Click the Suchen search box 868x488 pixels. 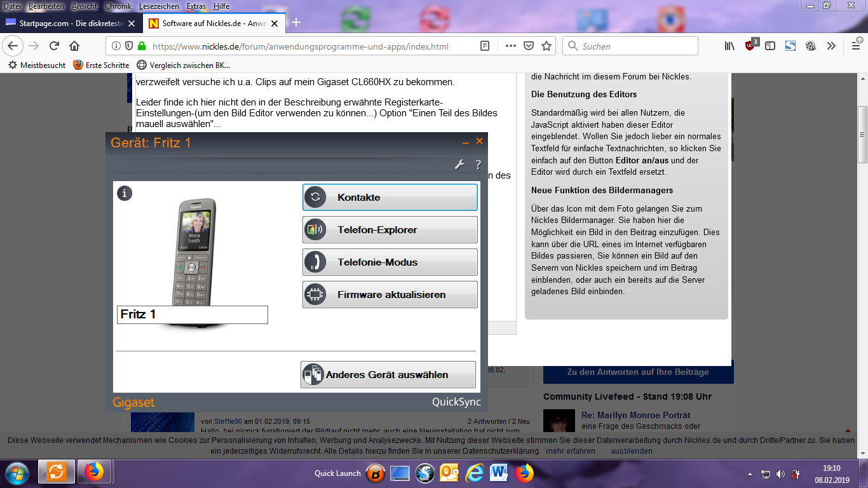coord(630,46)
